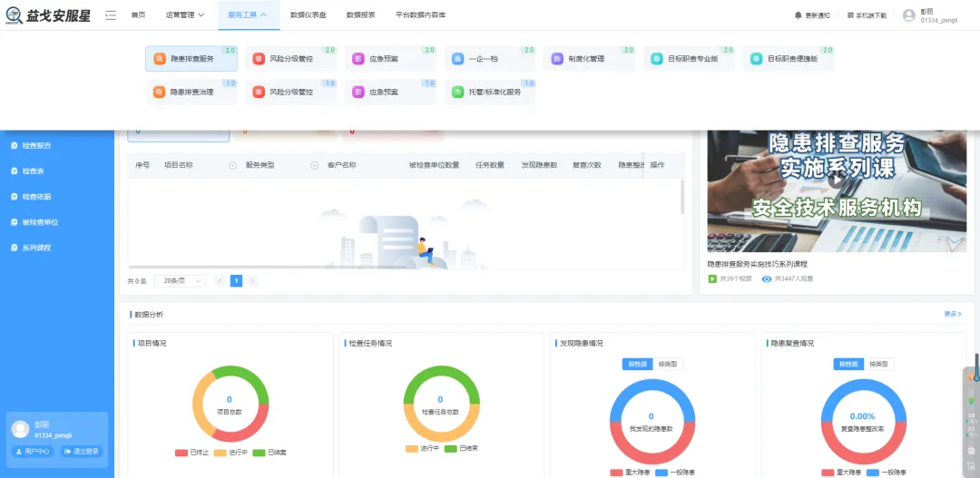
Task: Open 风险分级管控 2.0 service card
Action: 290,59
